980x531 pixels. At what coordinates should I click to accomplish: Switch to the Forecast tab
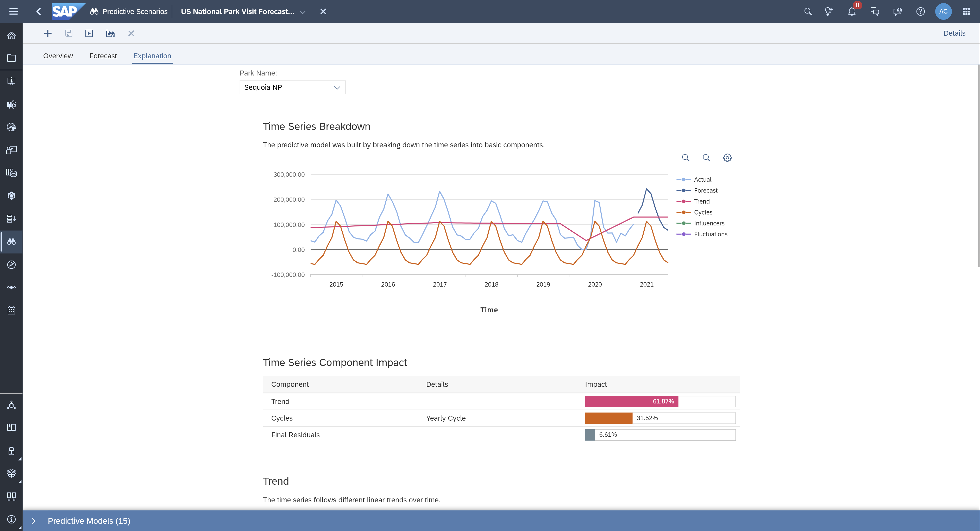point(103,56)
